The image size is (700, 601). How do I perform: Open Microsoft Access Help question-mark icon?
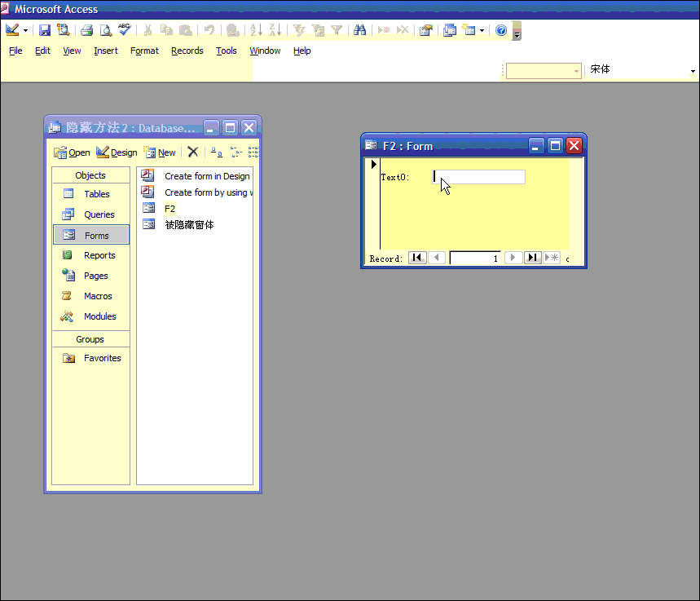pos(501,30)
